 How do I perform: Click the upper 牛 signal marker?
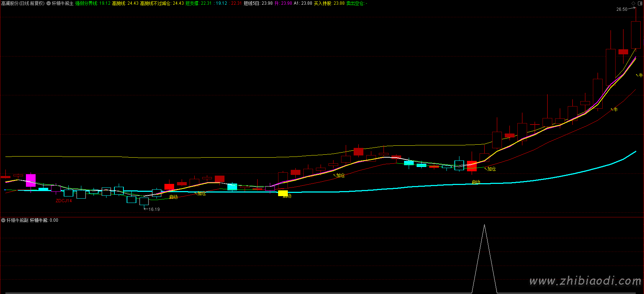640,75
